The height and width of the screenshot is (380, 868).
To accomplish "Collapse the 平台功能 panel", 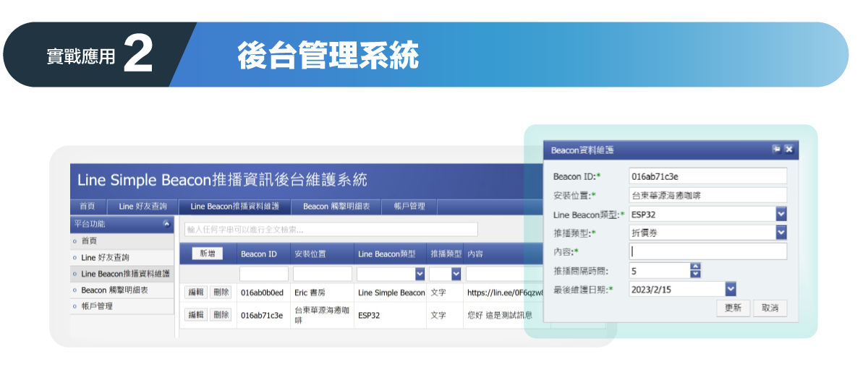I will [167, 225].
